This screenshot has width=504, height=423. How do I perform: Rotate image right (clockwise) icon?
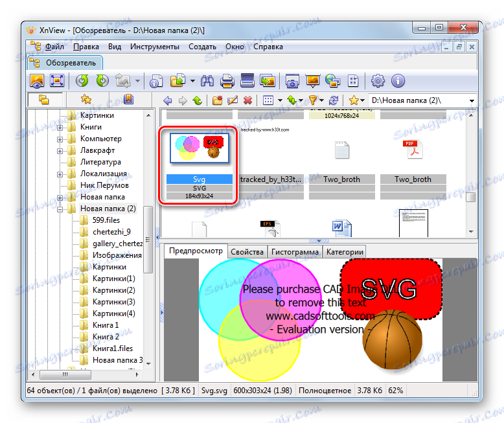pyautogui.click(x=102, y=81)
